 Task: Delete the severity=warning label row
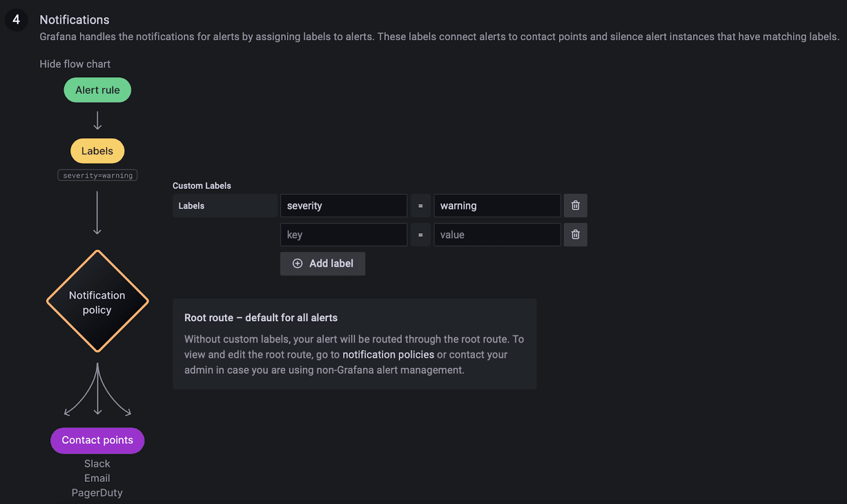click(575, 205)
